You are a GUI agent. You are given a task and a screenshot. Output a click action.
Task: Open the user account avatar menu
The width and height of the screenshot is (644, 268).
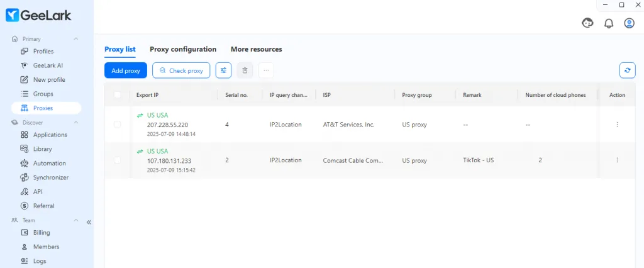(629, 23)
